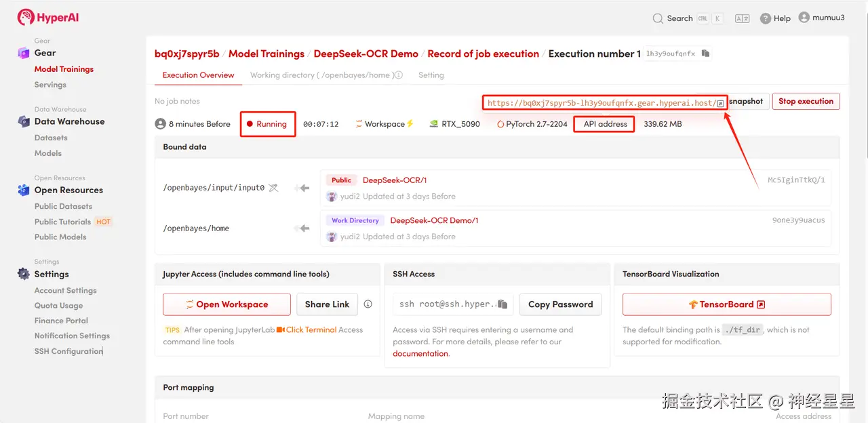Click the yudi2 avatar in DeepSeek-OCR/1 row
The height and width of the screenshot is (423, 868).
point(332,197)
